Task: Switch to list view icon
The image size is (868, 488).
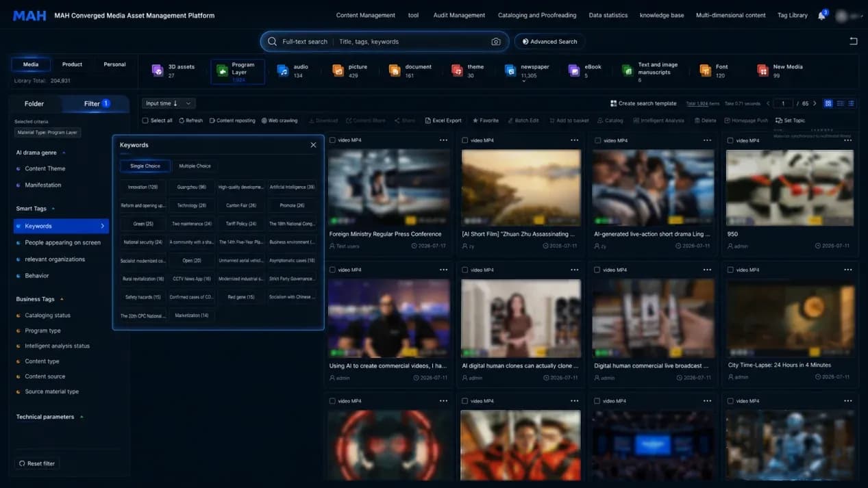Action: (x=851, y=103)
